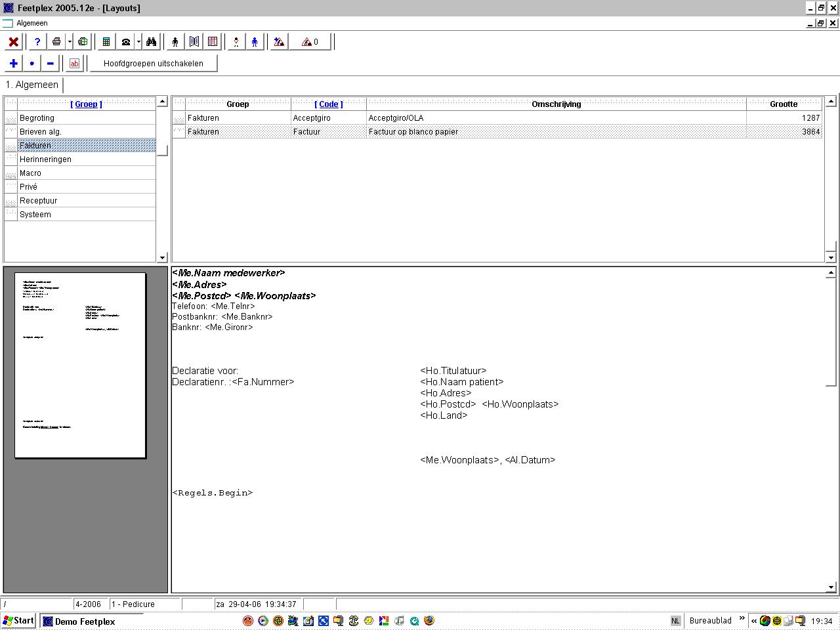Click the printer icon
This screenshot has height=630, width=840.
56,42
